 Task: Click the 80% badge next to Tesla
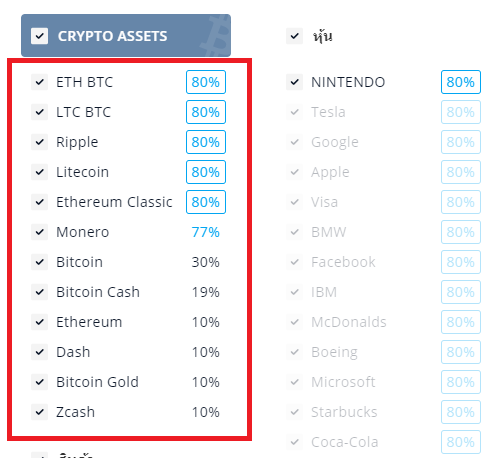coord(461,112)
